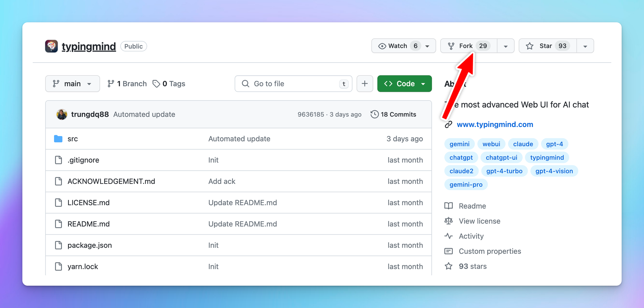Click the book icon beside Readme
644x308 pixels.
tap(448, 206)
